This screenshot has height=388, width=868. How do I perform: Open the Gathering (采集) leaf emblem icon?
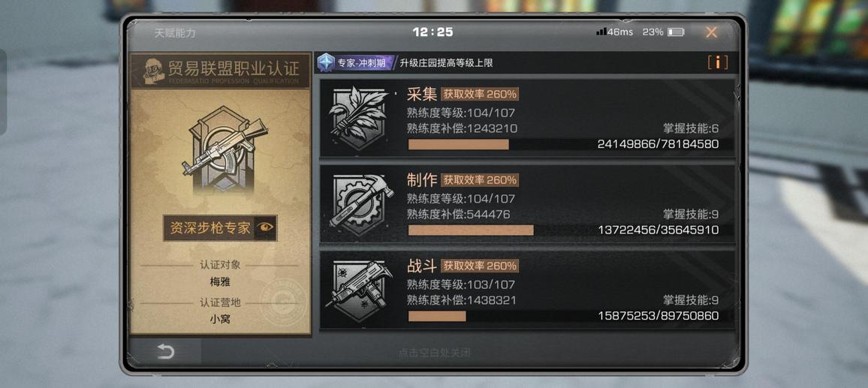(x=358, y=118)
